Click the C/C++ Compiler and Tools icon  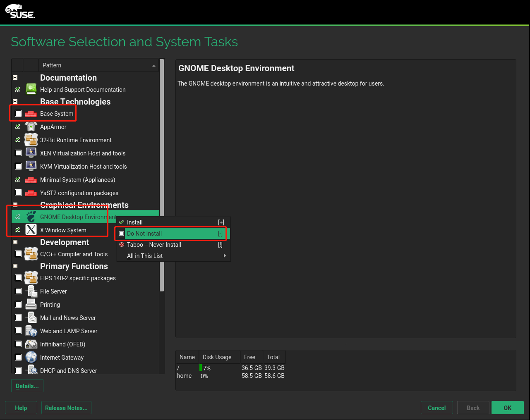click(x=31, y=254)
